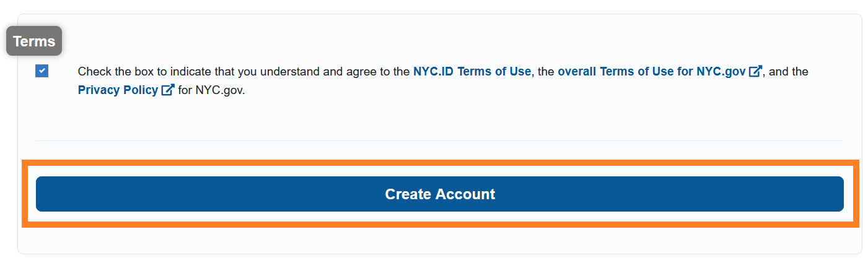Click the external-link icon after NYC.gov Terms
Screen dimensions: 868x271
pyautogui.click(x=755, y=72)
